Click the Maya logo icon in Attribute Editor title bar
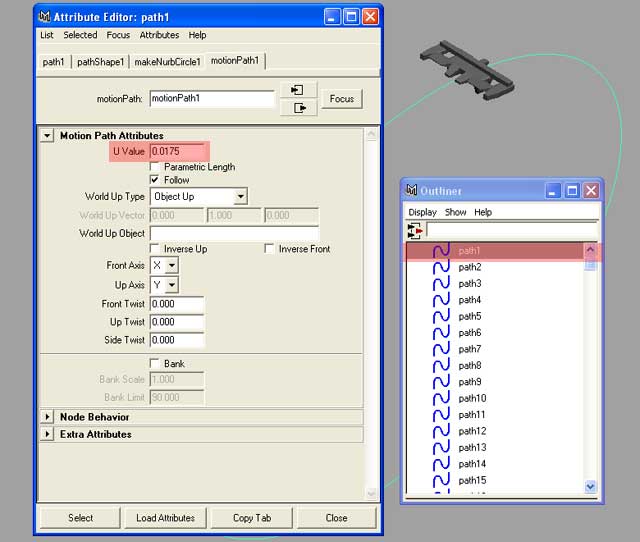This screenshot has height=542, width=640. pos(44,17)
